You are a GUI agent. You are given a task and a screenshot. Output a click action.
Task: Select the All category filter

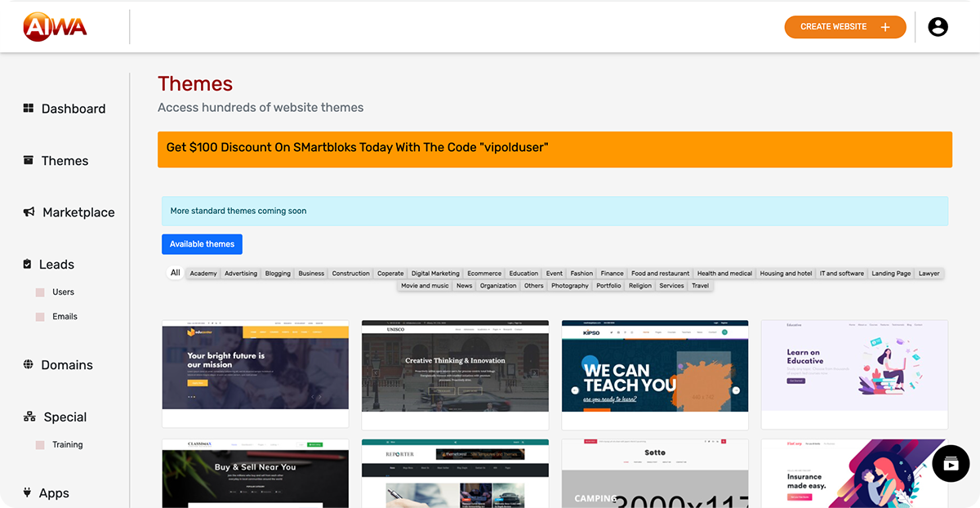[175, 273]
